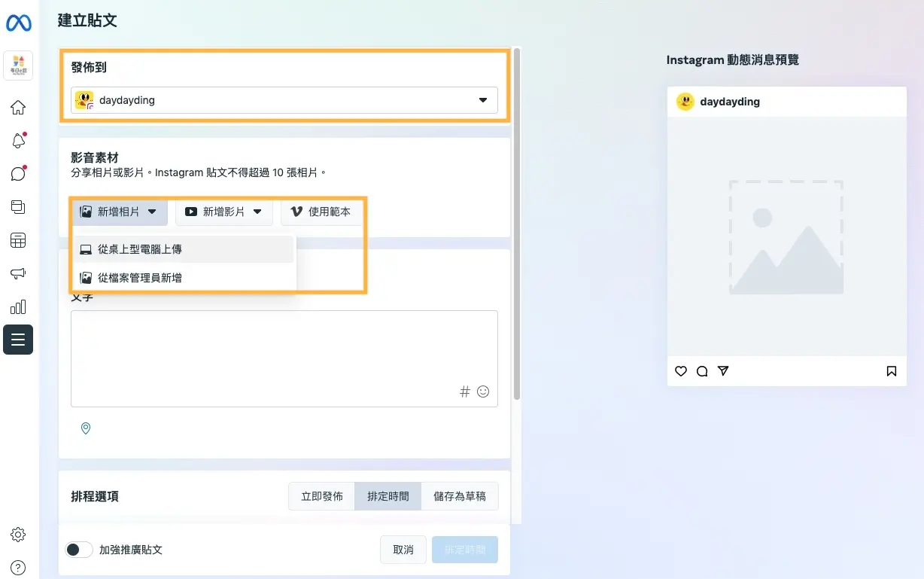The width and height of the screenshot is (924, 579).
Task: Expand the 發佈到 daydayding account dropdown
Action: tap(284, 100)
